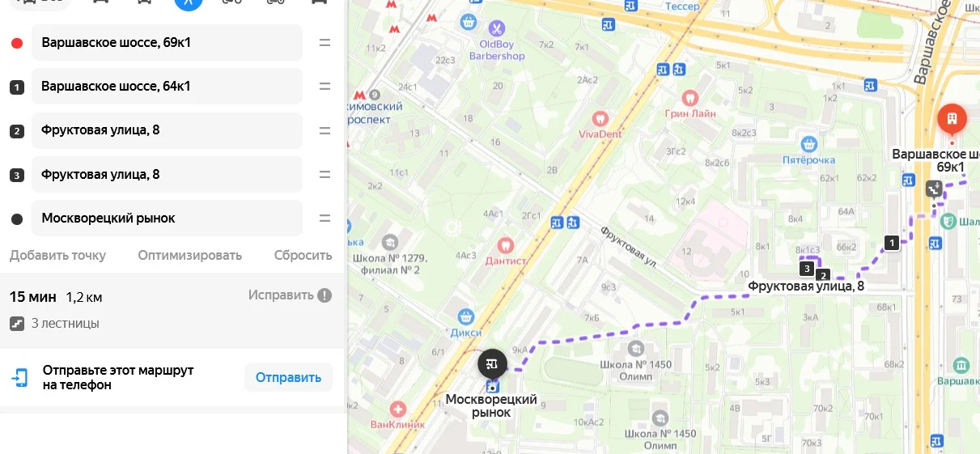Screen dimensions: 980x454
Task: Edit the Варшавское шоссе, 64к1 waypoint field
Action: [x=167, y=86]
